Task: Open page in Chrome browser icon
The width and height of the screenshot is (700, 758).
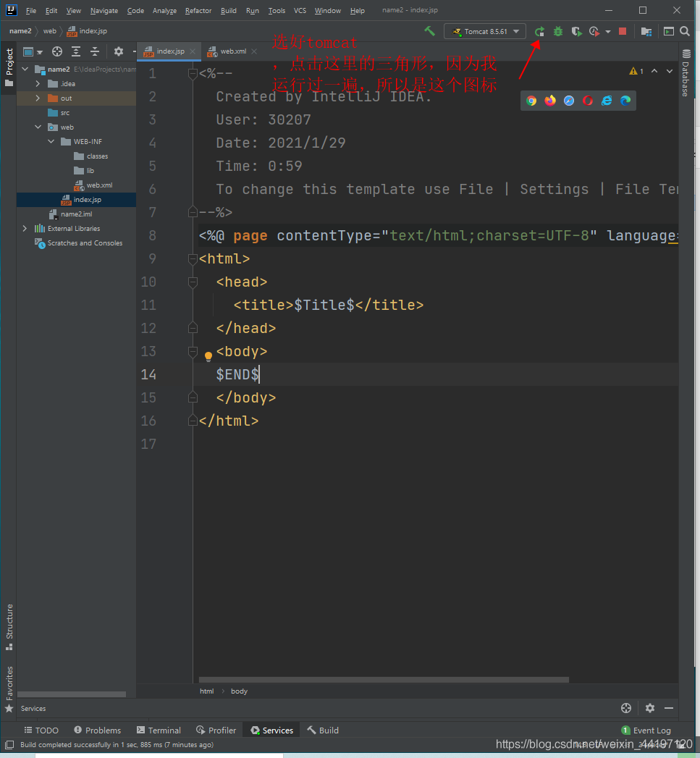Action: [x=531, y=101]
